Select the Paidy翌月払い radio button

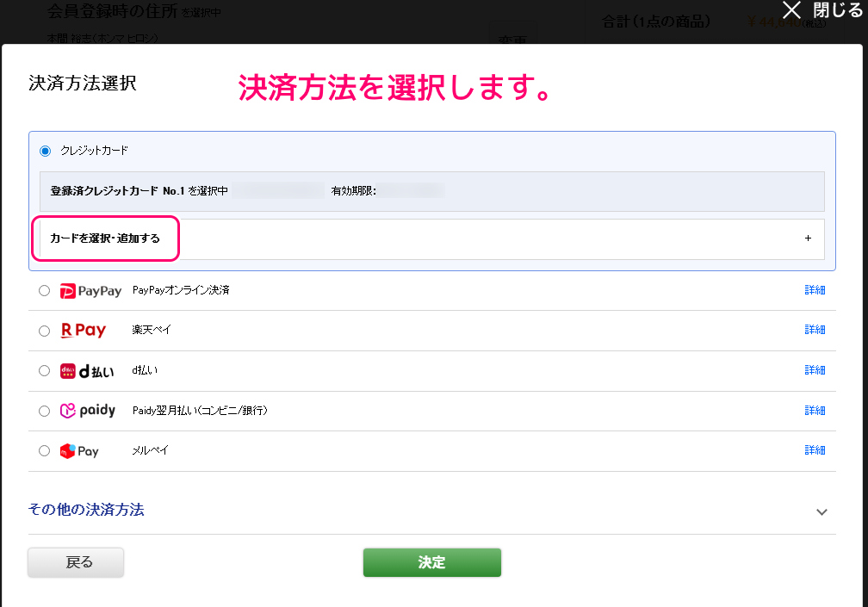pos(44,411)
